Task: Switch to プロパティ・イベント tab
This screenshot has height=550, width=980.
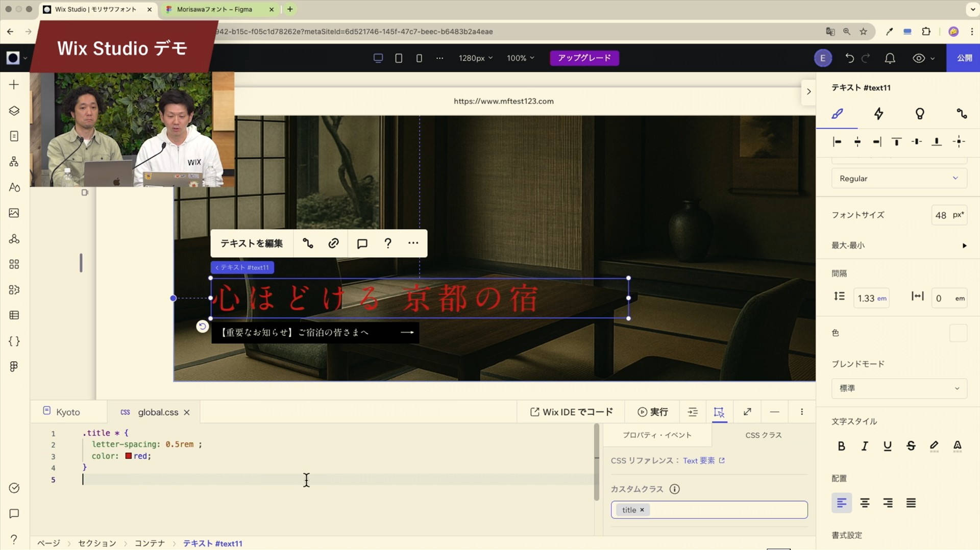Action: [657, 435]
